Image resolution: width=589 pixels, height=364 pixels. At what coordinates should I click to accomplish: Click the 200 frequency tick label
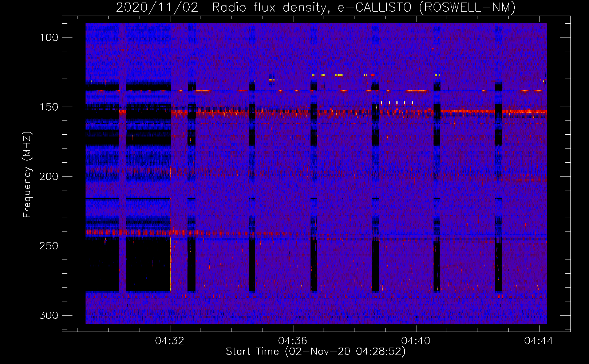(49, 177)
